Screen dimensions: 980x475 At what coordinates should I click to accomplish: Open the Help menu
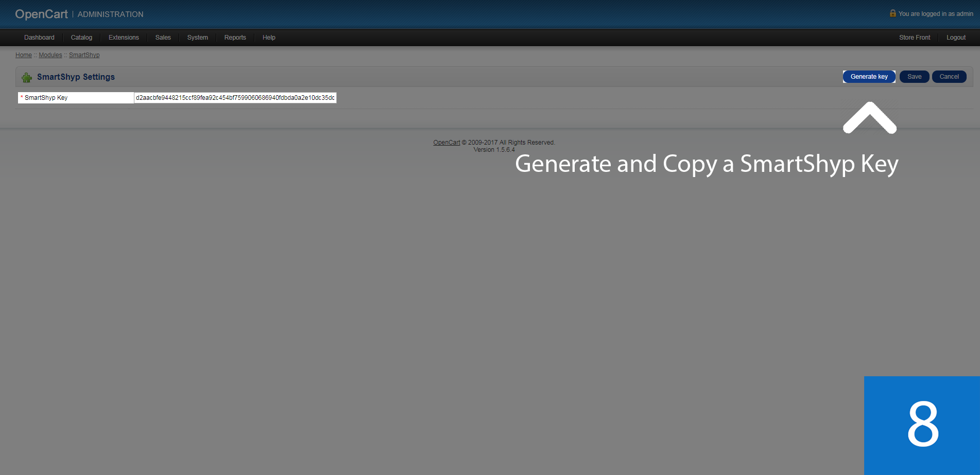tap(269, 38)
